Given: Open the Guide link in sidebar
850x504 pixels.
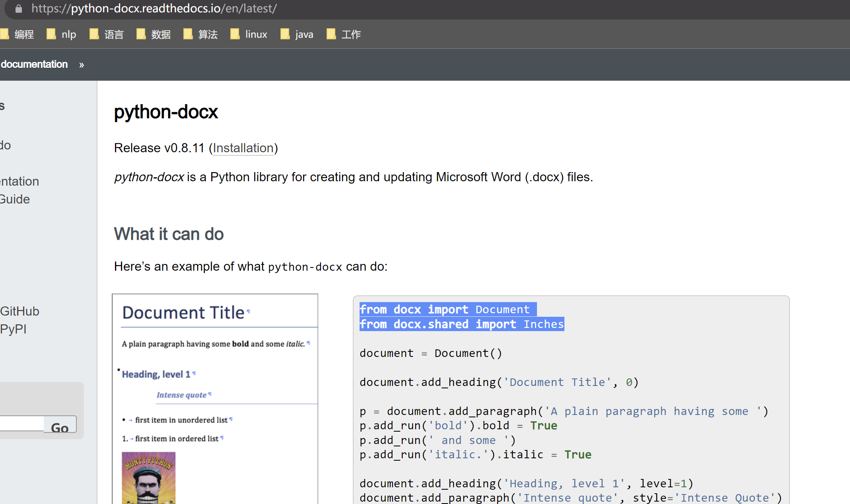Looking at the screenshot, I should (x=15, y=199).
